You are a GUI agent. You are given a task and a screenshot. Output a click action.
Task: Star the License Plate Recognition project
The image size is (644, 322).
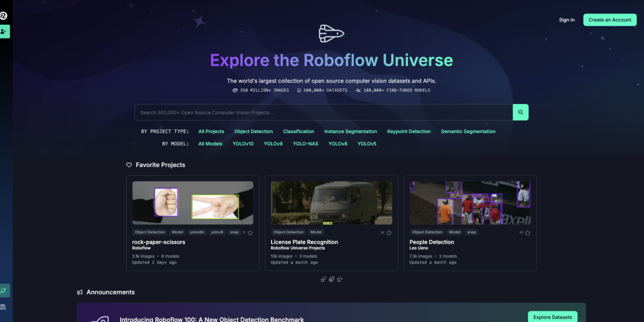click(x=389, y=232)
